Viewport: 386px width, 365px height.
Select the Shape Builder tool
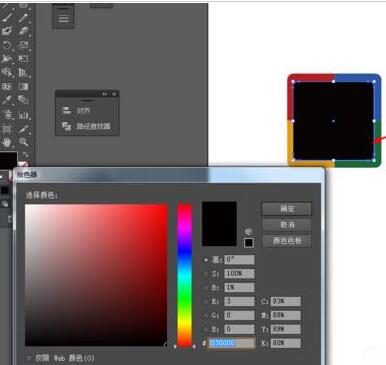pos(7,73)
